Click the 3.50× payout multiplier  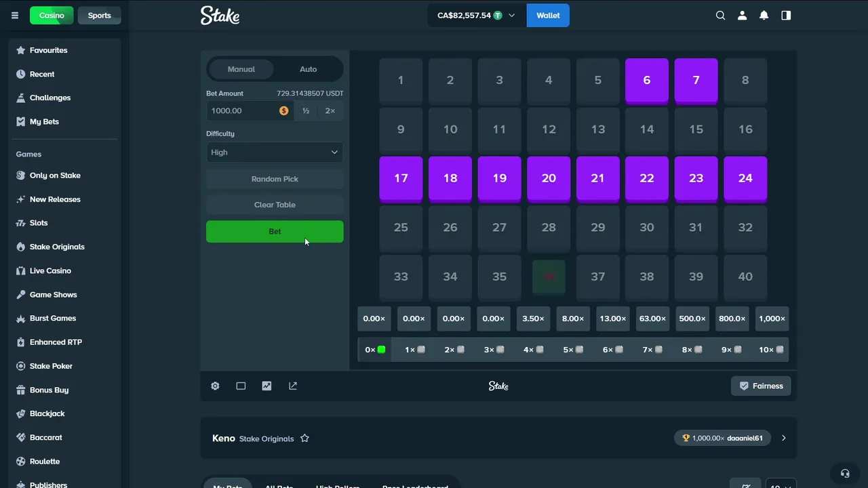pos(533,319)
